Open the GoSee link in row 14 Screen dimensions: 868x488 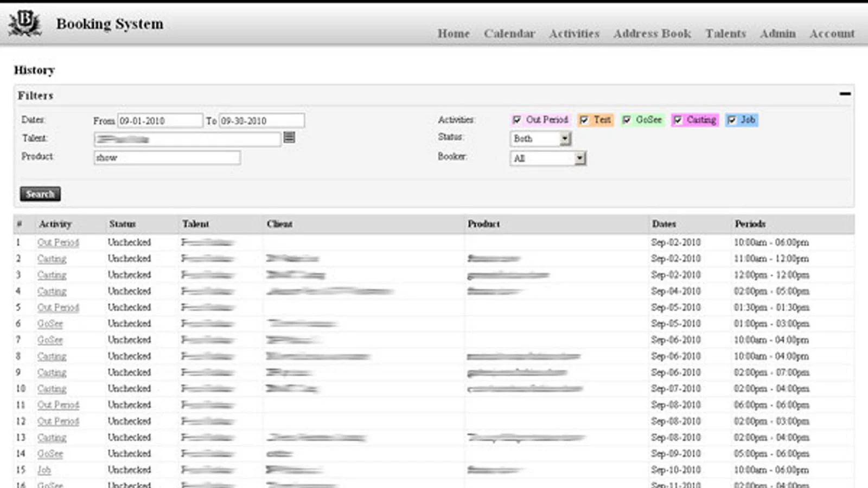click(50, 454)
